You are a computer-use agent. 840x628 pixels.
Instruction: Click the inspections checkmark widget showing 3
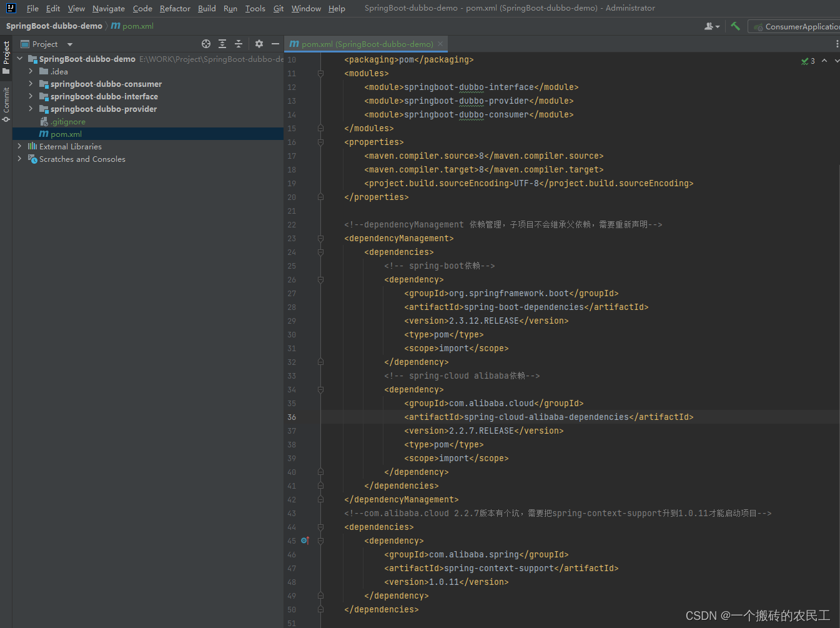(808, 61)
